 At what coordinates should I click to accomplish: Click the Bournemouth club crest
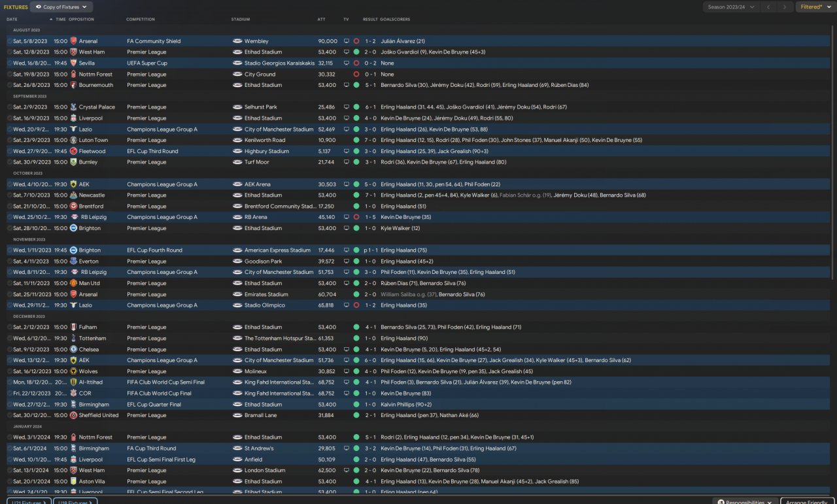point(73,85)
